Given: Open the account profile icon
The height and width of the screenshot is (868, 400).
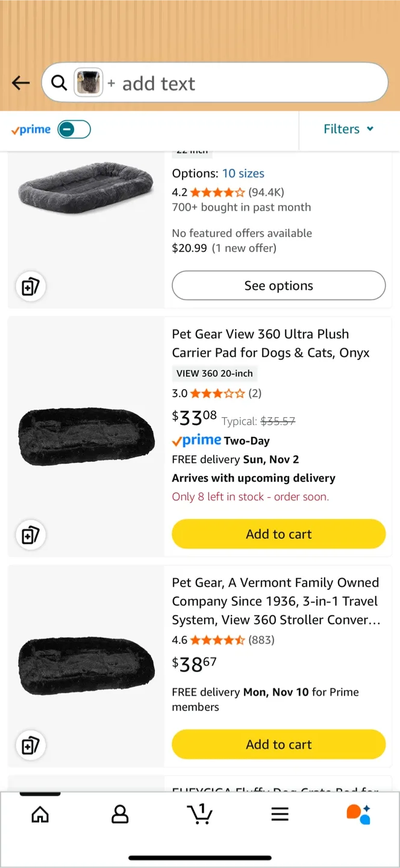Looking at the screenshot, I should point(120,814).
